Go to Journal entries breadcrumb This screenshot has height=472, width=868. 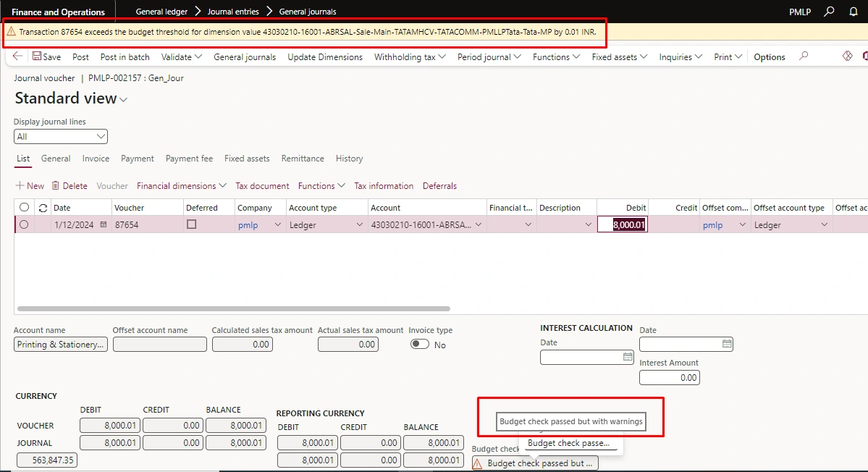point(233,11)
